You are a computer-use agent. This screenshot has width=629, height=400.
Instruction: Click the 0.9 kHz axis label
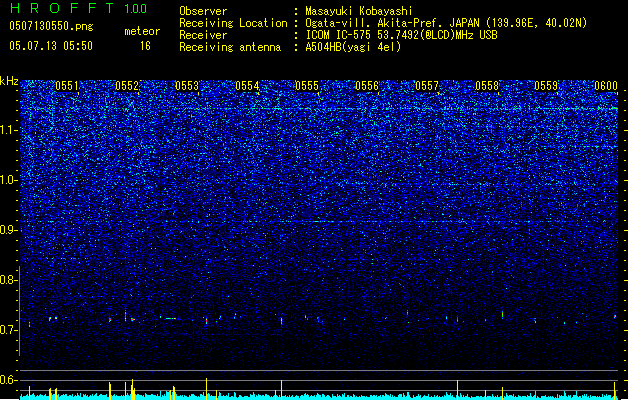pyautogui.click(x=9, y=230)
